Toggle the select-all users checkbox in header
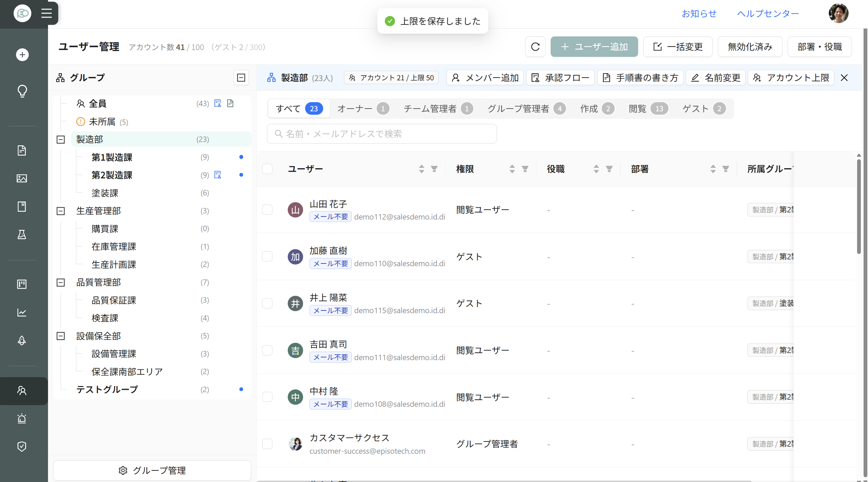Viewport: 868px width, 482px height. (267, 169)
